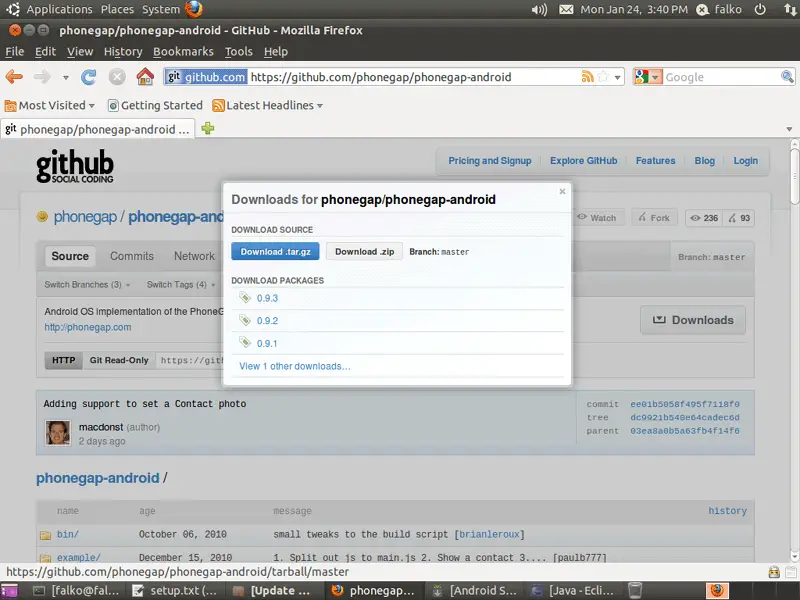Click the Downloads button on the page
800x600 pixels.
[x=693, y=320]
